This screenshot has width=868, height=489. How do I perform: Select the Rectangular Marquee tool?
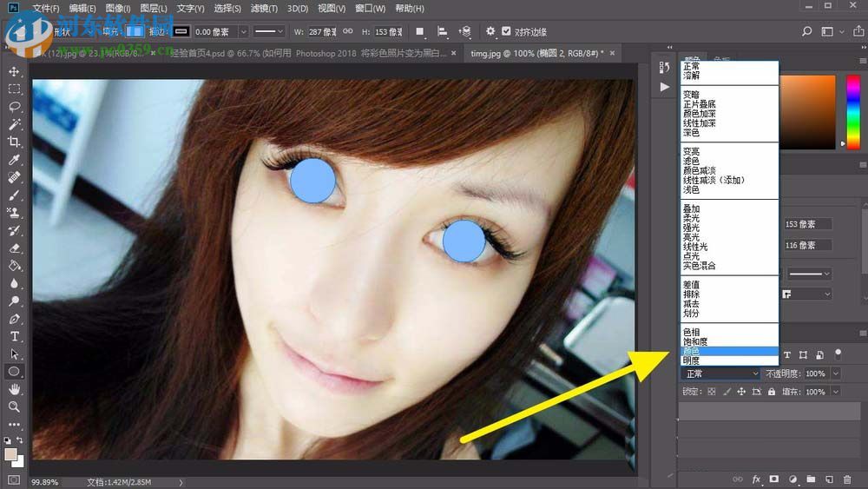click(14, 89)
